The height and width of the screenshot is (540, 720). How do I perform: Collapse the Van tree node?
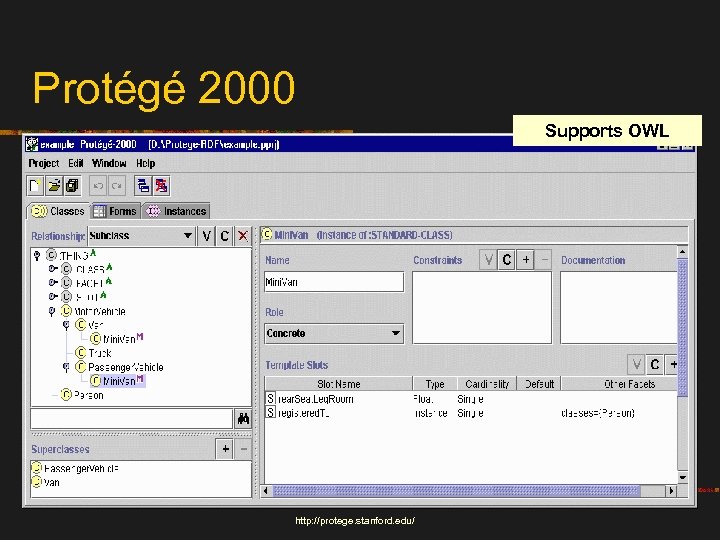click(x=66, y=326)
